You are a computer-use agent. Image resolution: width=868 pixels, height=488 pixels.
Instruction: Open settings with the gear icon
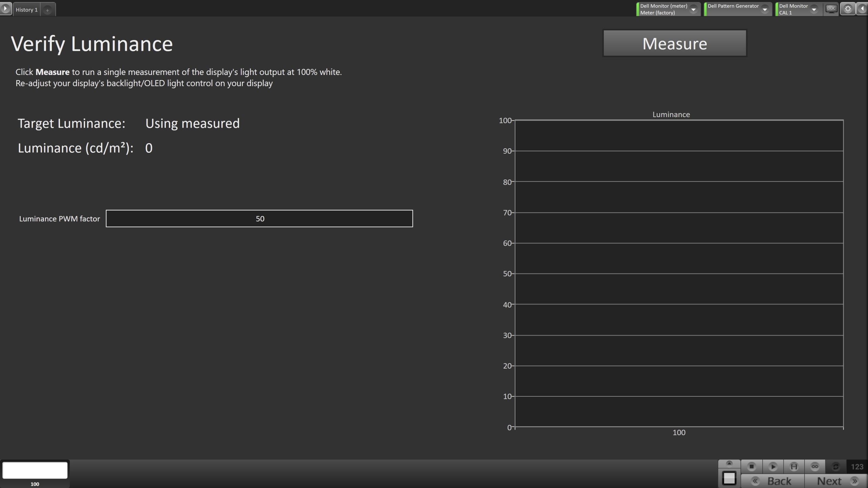pos(848,9)
